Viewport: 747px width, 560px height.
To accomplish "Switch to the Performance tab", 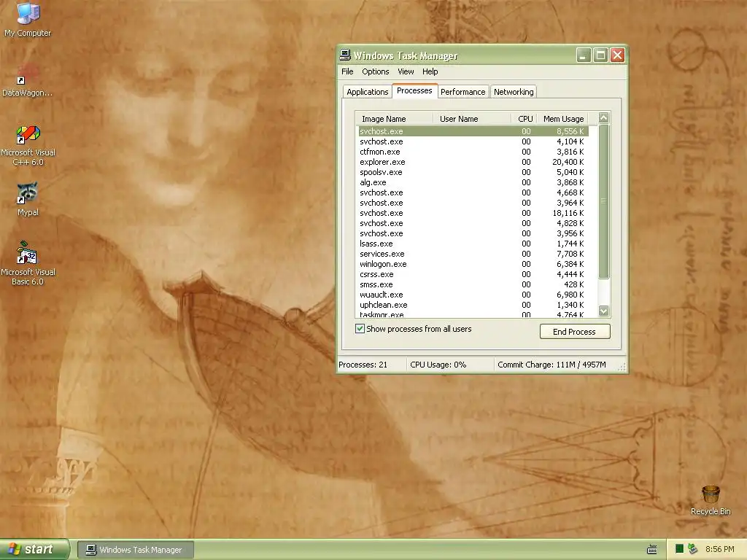I will pyautogui.click(x=462, y=92).
